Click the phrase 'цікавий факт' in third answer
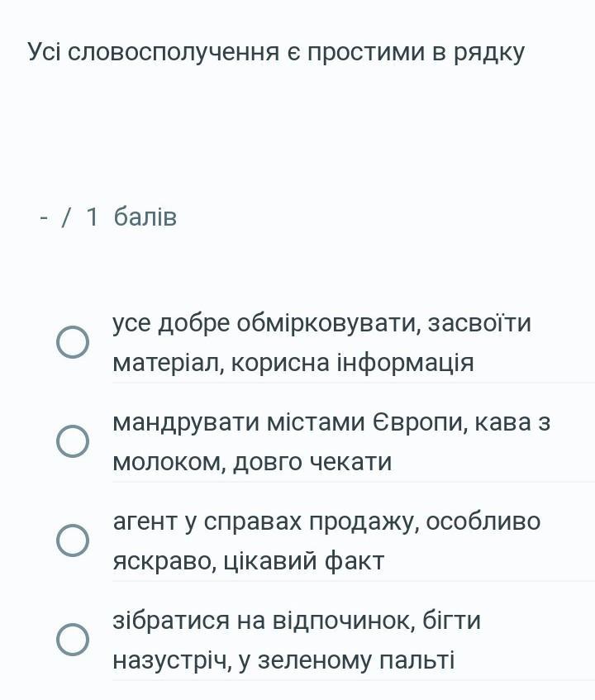The height and width of the screenshot is (700, 595). coord(303,560)
